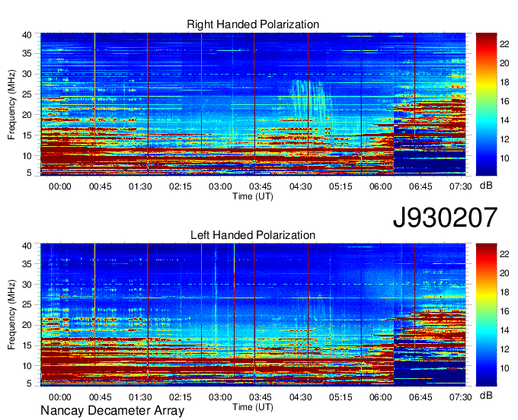This screenshot has width=518, height=420.
Task: Click the '15' frequency tick on the top plot
Action: click(x=27, y=135)
